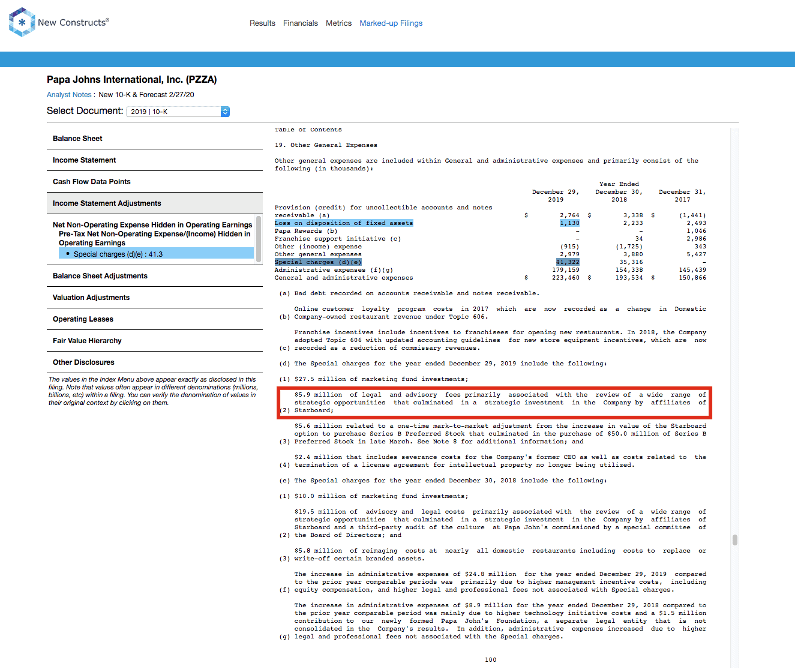Expand the Balance Sheet section
Viewport: 795px width, 672px height.
tap(155, 139)
